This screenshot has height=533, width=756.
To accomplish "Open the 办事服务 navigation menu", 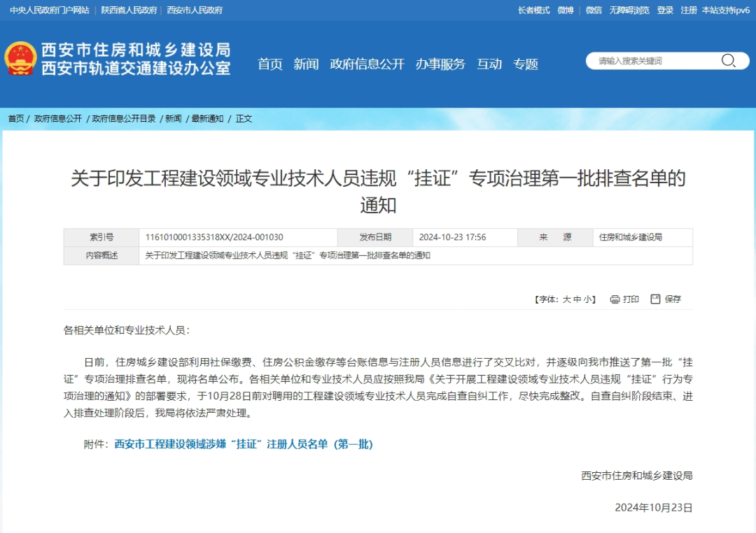I will 440,64.
